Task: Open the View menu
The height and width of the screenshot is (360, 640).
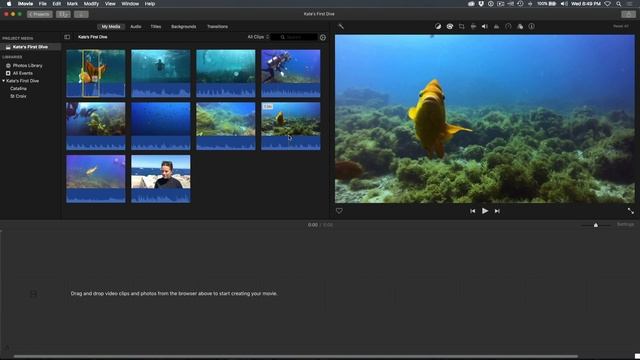Action: tap(110, 4)
